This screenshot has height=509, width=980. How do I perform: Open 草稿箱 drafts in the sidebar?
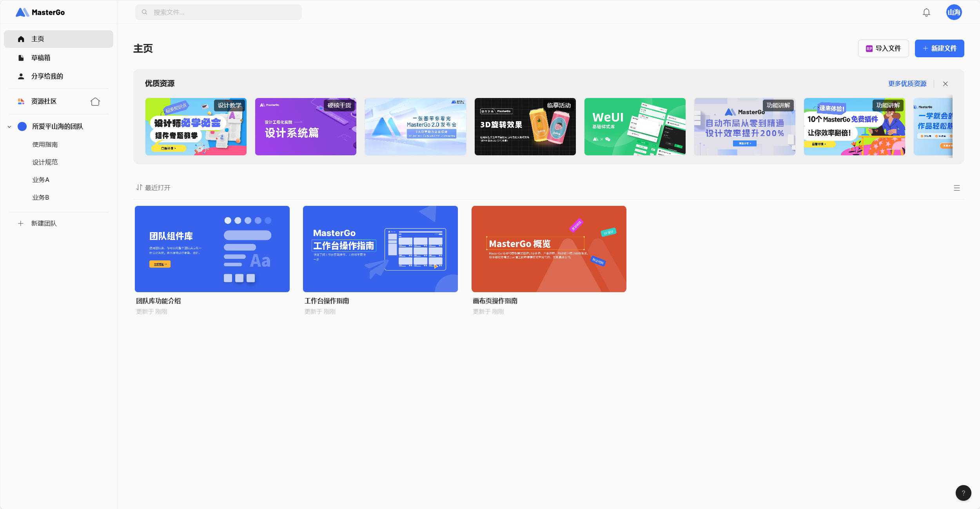(x=58, y=58)
